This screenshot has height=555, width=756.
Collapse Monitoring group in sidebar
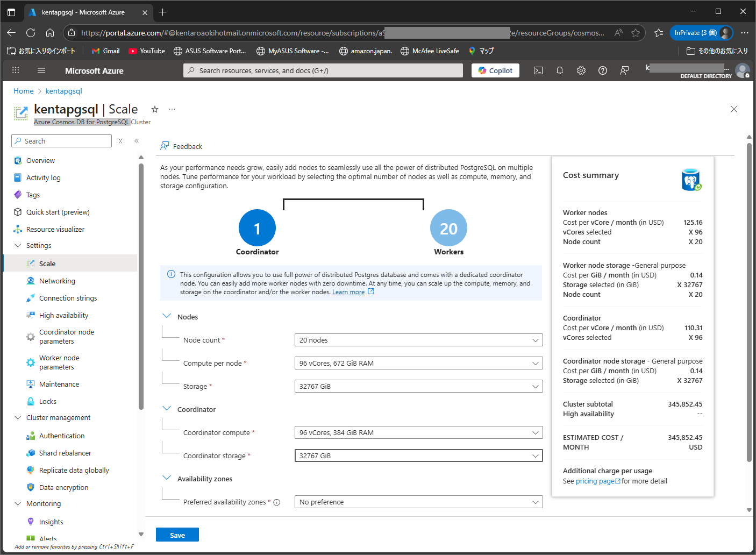click(x=18, y=503)
